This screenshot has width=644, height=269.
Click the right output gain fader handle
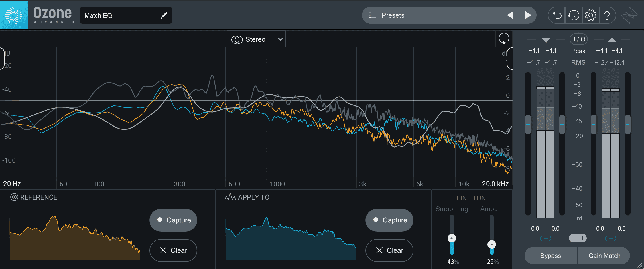point(627,125)
